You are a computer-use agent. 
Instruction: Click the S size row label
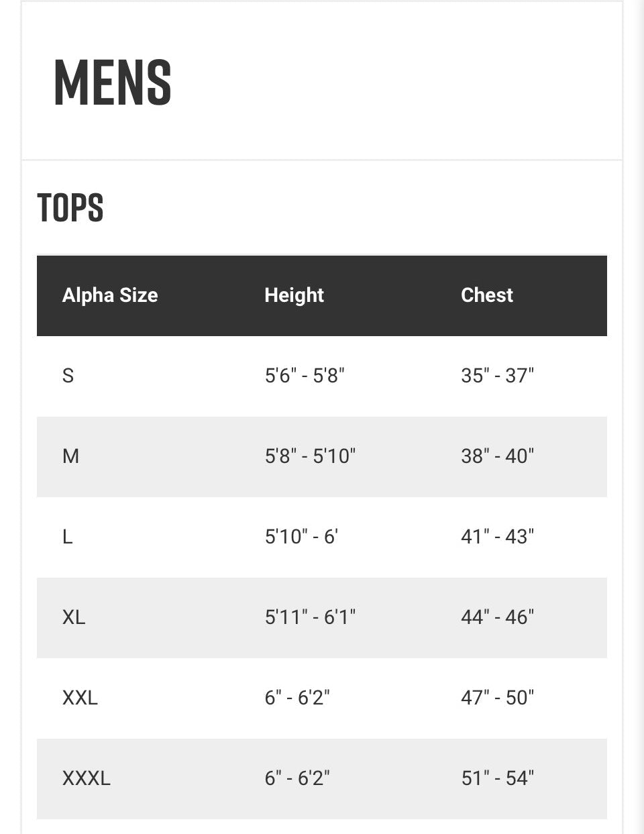click(x=68, y=376)
